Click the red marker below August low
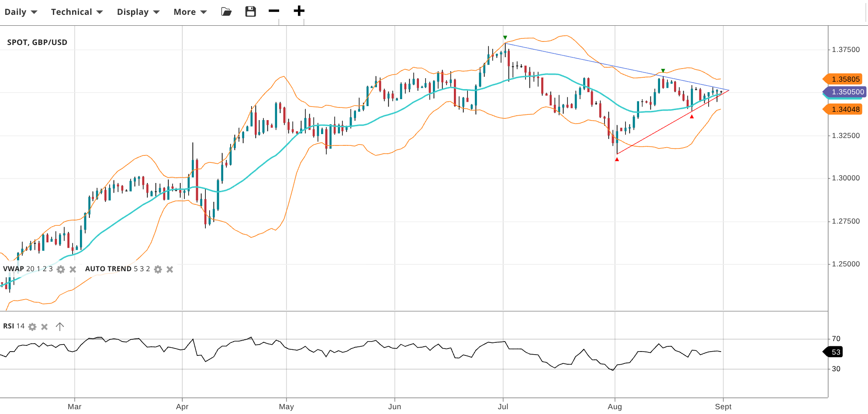The image size is (868, 414). tap(617, 159)
